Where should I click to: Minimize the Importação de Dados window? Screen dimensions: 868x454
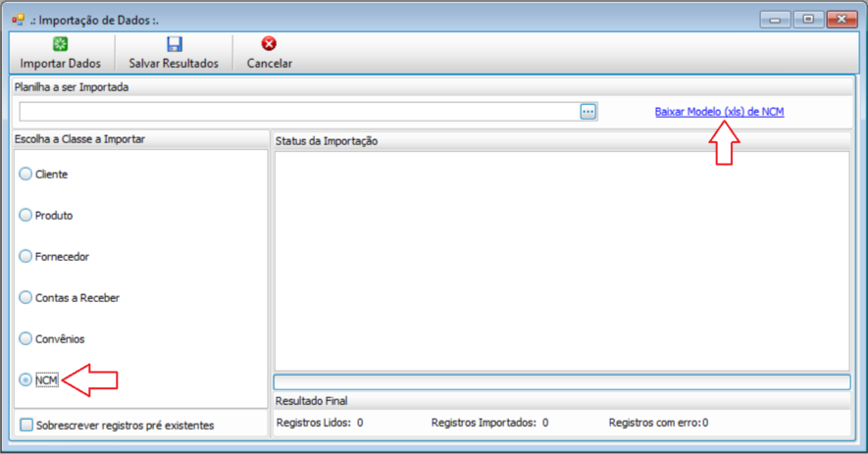point(775,20)
